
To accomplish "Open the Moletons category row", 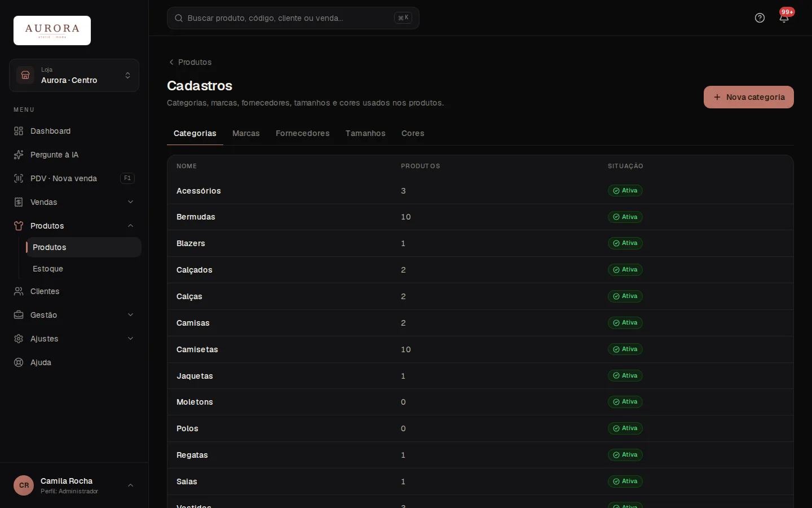I will point(480,402).
